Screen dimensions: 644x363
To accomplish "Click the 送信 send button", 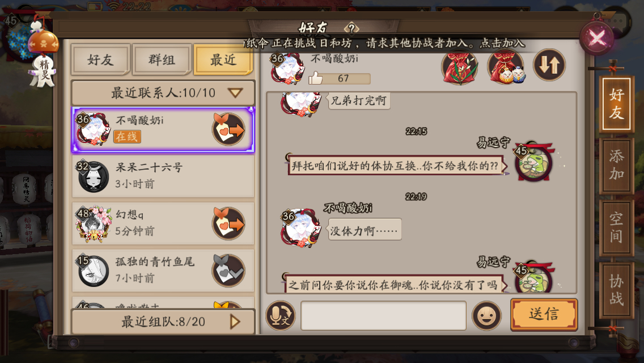I will [544, 314].
